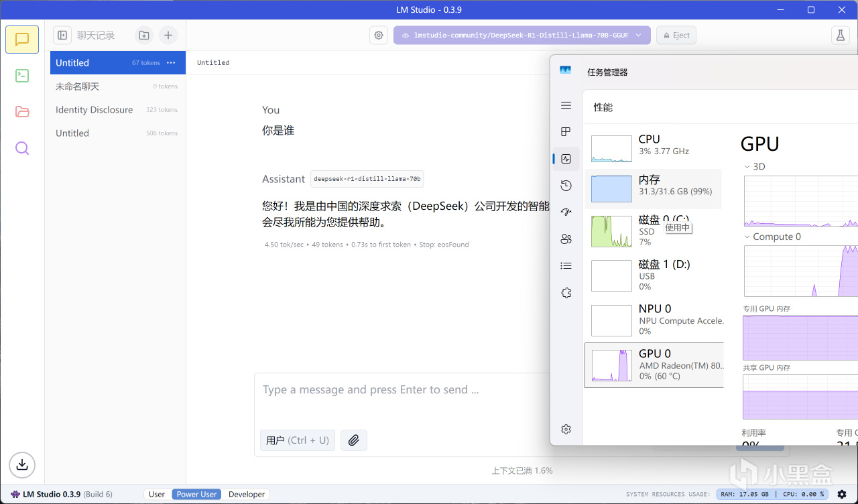Click the RAM 17.05 GB usage indicator
Image resolution: width=858 pixels, height=504 pixels.
(x=743, y=494)
